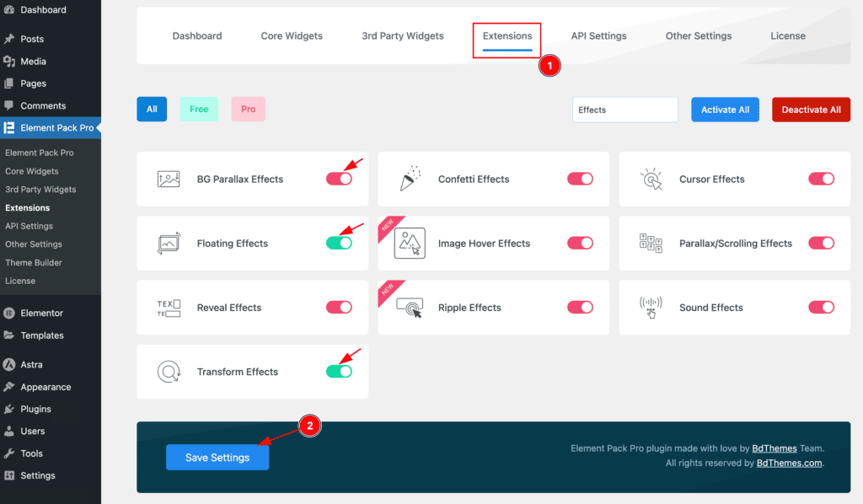
Task: Open 3rd Party Widgets in sidebar submenu
Action: (40, 190)
